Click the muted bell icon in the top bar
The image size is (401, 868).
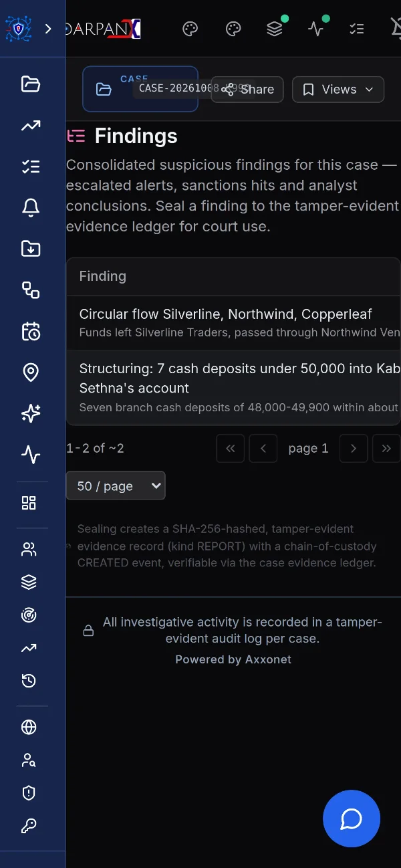click(x=395, y=29)
